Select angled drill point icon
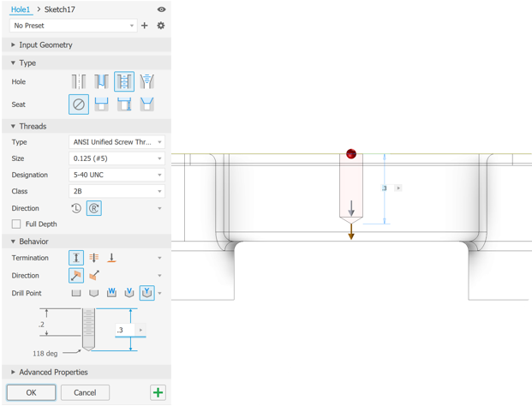532x406 pixels. point(94,293)
